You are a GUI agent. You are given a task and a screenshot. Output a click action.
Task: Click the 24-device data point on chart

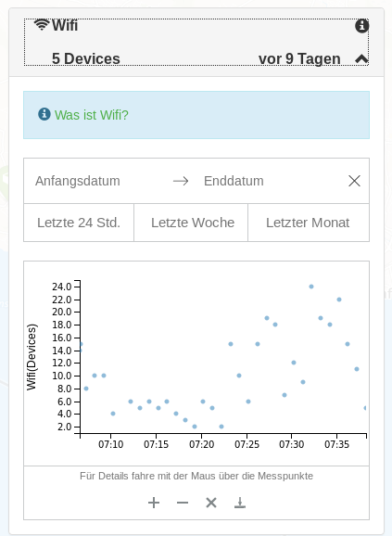[311, 287]
